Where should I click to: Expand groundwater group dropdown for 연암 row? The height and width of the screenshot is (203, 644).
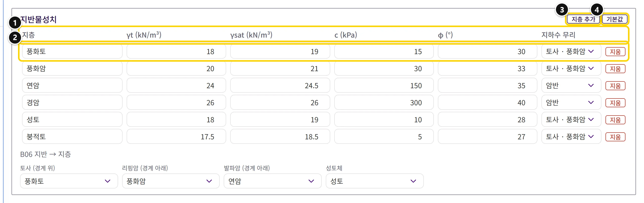tap(571, 86)
